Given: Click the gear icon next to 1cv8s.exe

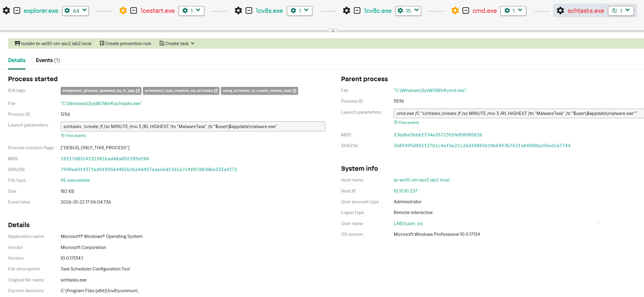Looking at the screenshot, I should 238,11.
